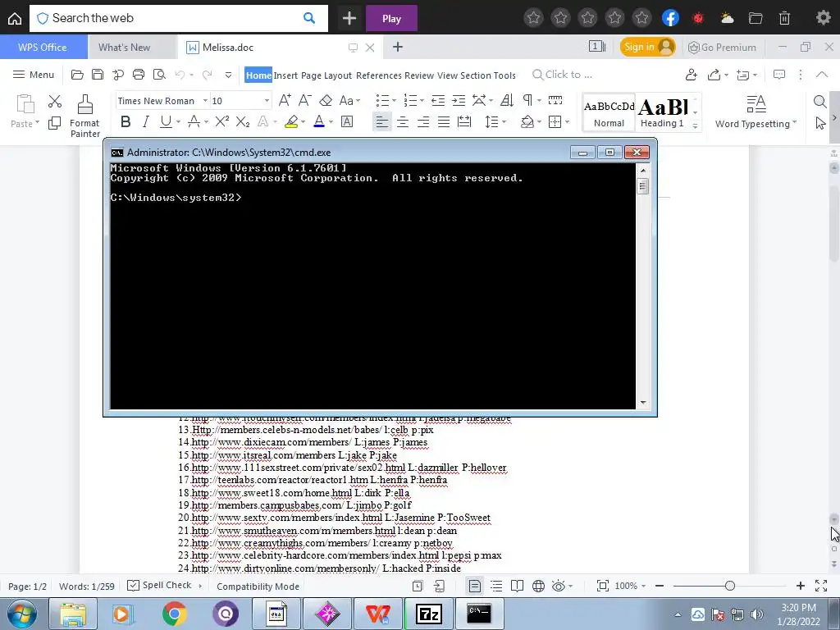Align text right
This screenshot has width=840, height=630.
[x=423, y=122]
